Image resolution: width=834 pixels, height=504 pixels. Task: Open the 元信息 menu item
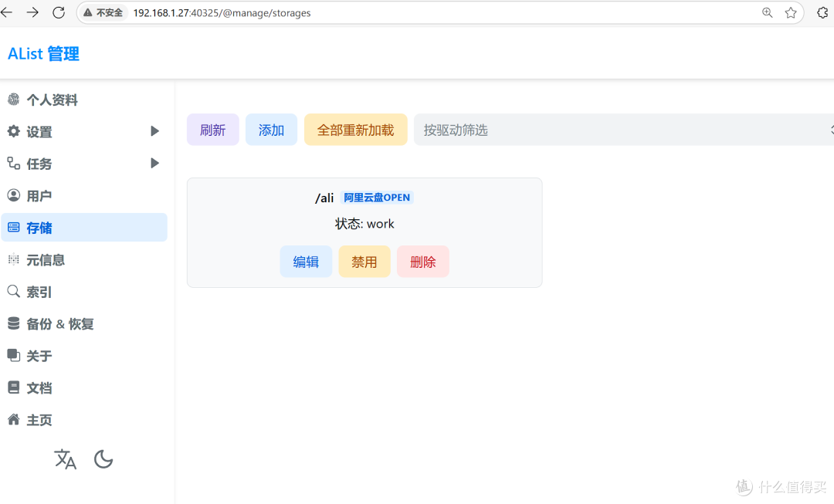point(84,259)
